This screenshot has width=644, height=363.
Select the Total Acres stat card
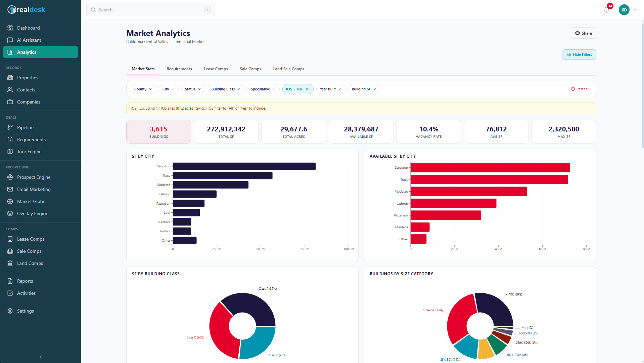tap(294, 132)
